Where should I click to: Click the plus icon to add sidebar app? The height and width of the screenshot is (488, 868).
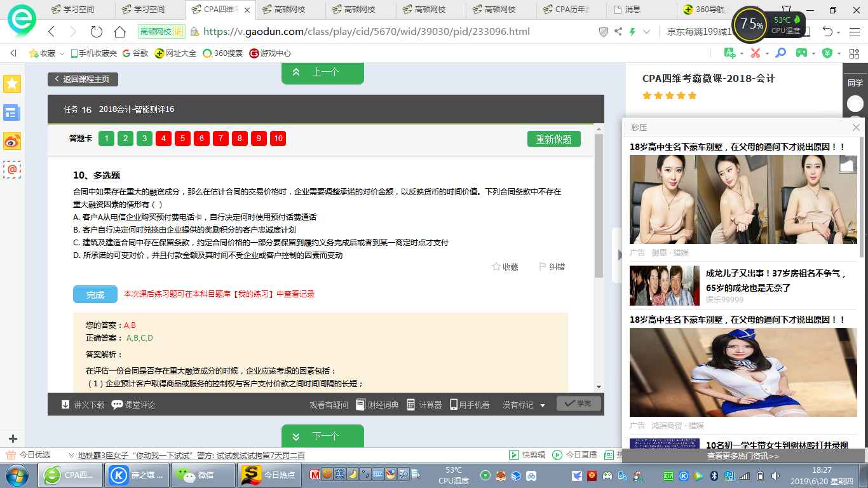coord(13,438)
